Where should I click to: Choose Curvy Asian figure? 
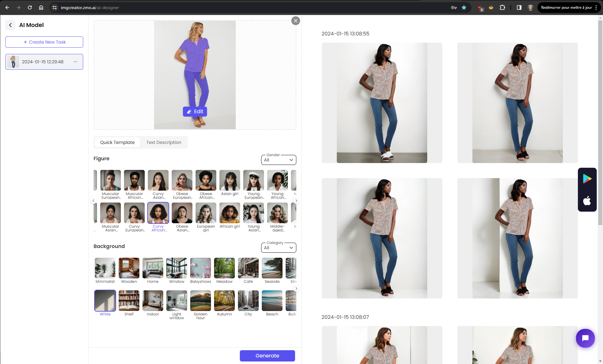coord(158,185)
